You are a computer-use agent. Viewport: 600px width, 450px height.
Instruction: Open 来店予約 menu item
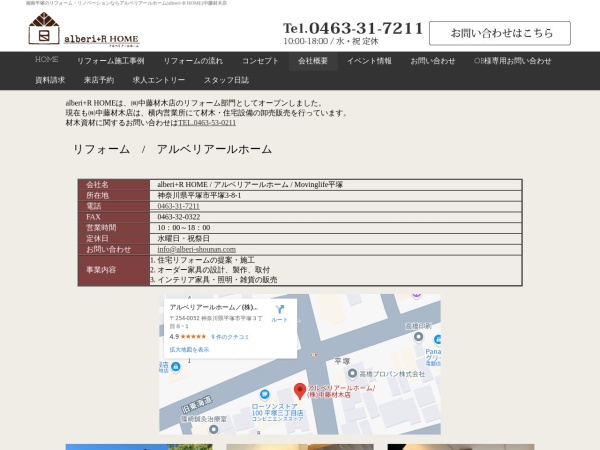[99, 80]
